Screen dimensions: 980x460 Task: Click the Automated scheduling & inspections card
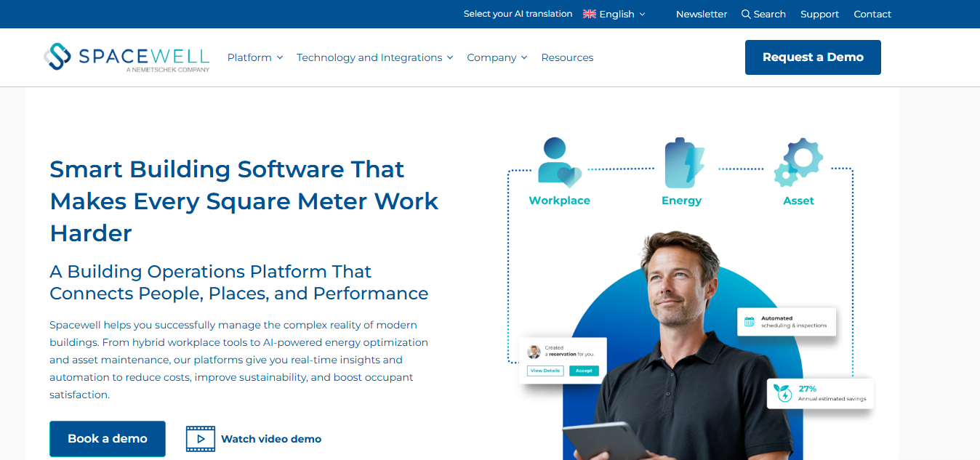pyautogui.click(x=787, y=322)
